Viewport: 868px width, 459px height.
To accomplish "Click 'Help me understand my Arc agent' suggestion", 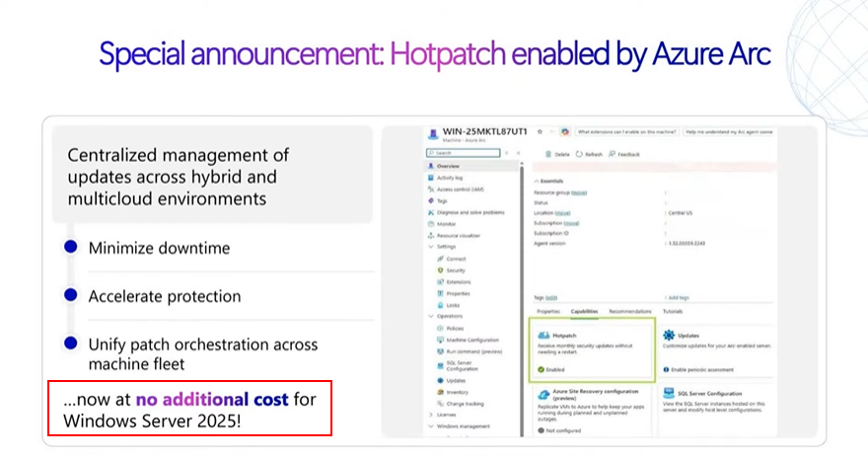I will click(x=729, y=131).
